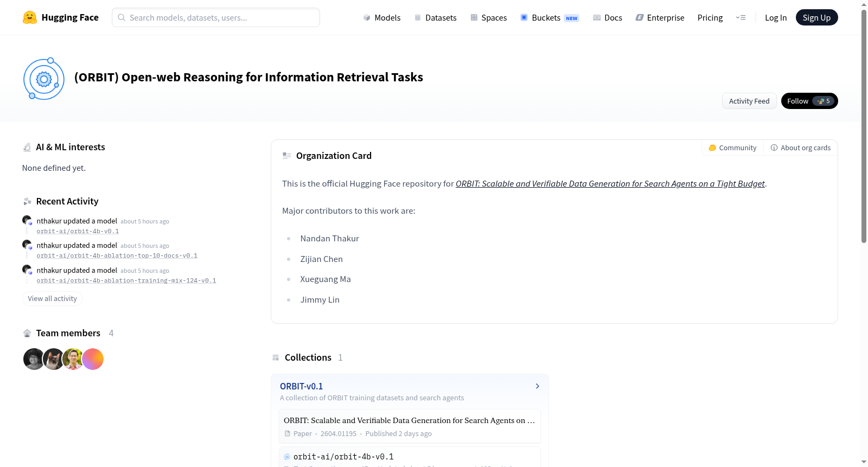Click the Docs book icon

[597, 18]
